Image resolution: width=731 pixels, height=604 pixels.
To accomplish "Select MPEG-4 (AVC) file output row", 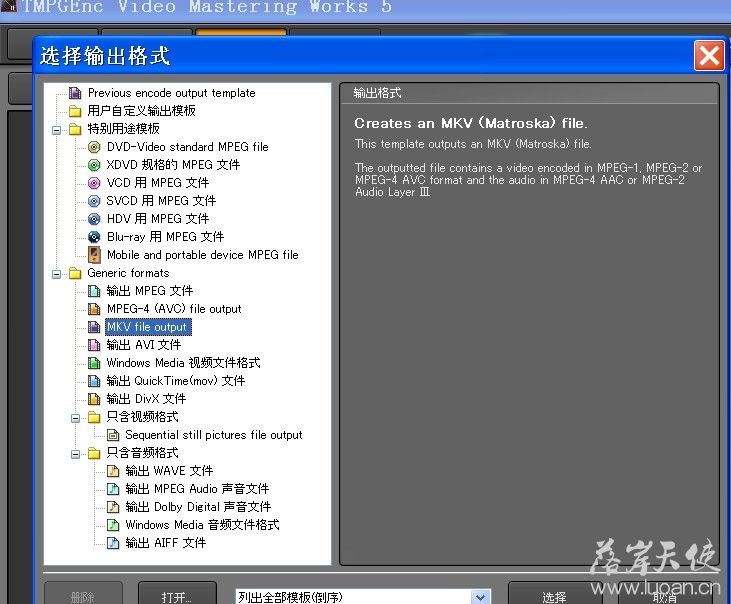I will (174, 309).
